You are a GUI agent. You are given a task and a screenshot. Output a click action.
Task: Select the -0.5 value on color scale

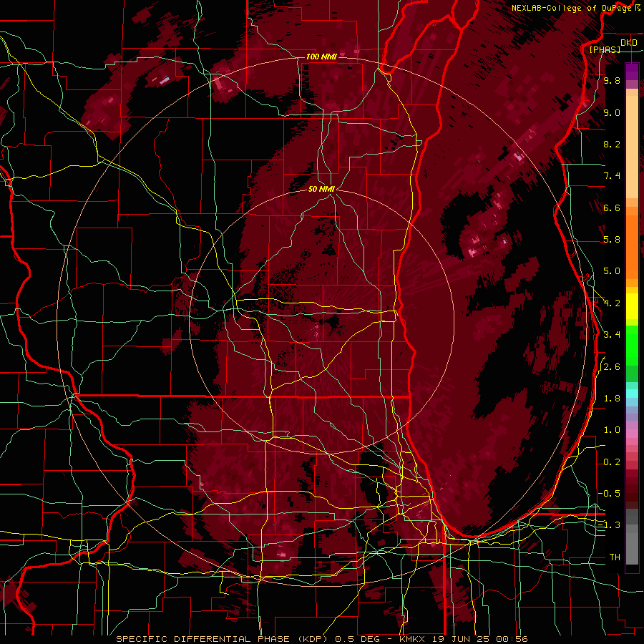609,494
